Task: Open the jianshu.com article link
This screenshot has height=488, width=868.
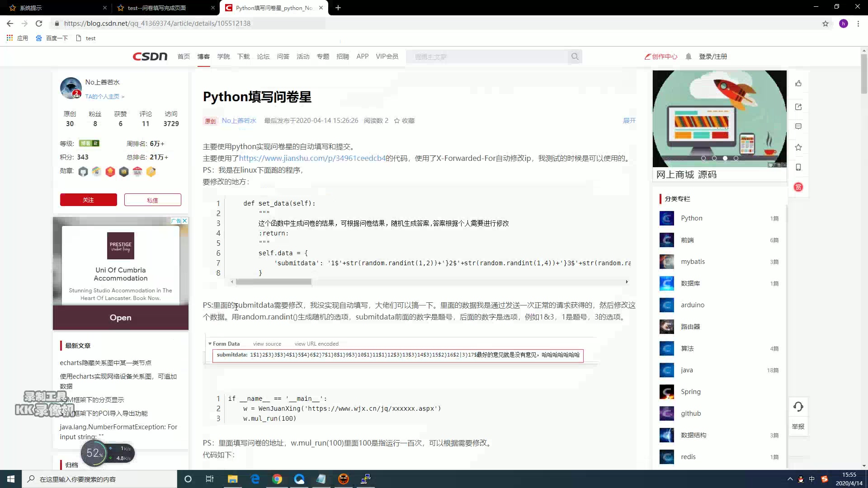Action: coord(312,158)
